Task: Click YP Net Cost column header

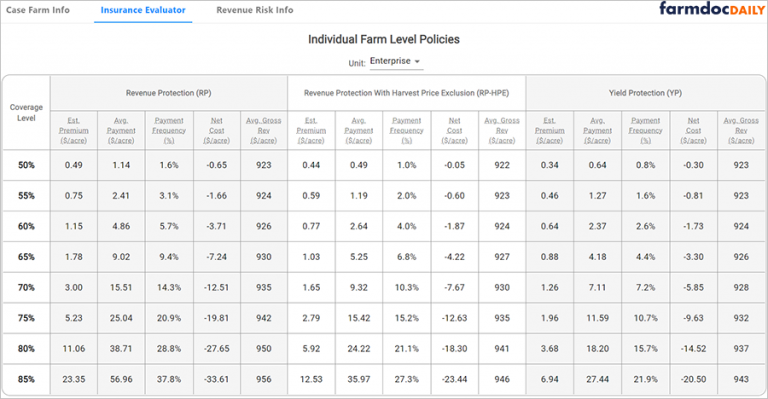Action: point(694,130)
